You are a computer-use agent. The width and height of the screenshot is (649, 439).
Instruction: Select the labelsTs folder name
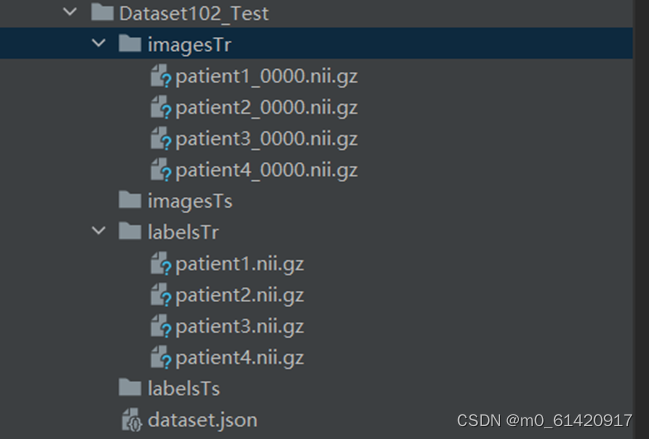tap(184, 389)
